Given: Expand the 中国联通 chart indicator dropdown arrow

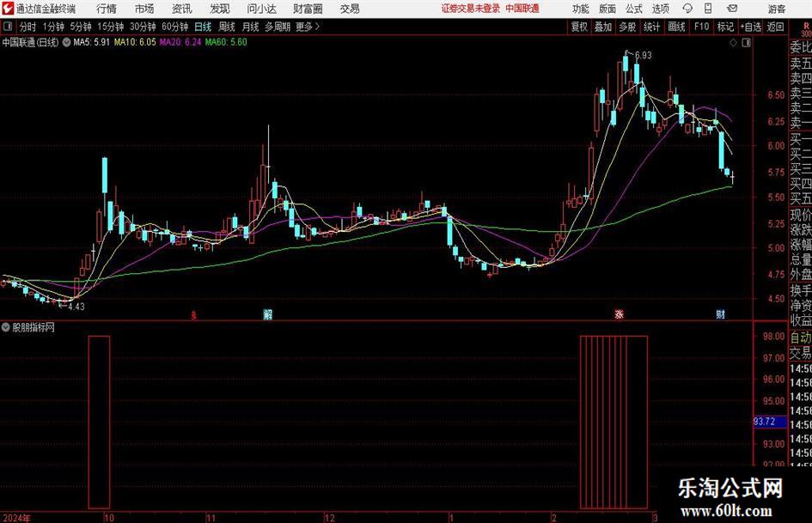Looking at the screenshot, I should [67, 42].
